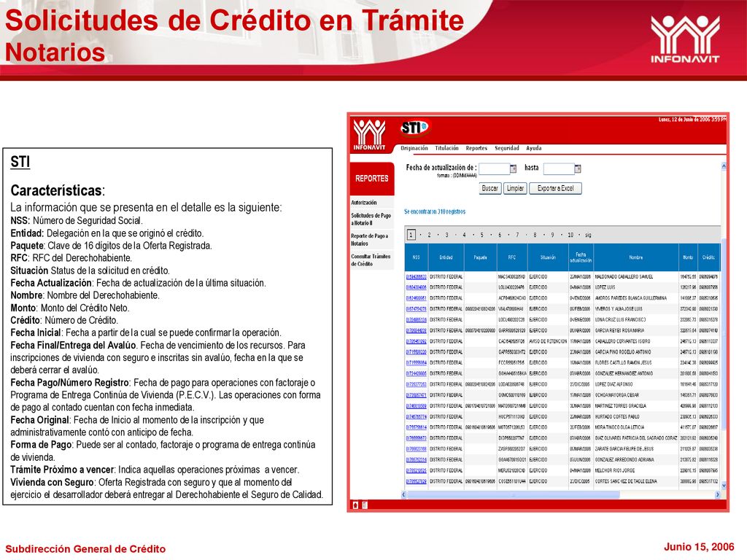Click 'Se encontraron 310 registros' text
747x560 pixels.
pos(435,211)
